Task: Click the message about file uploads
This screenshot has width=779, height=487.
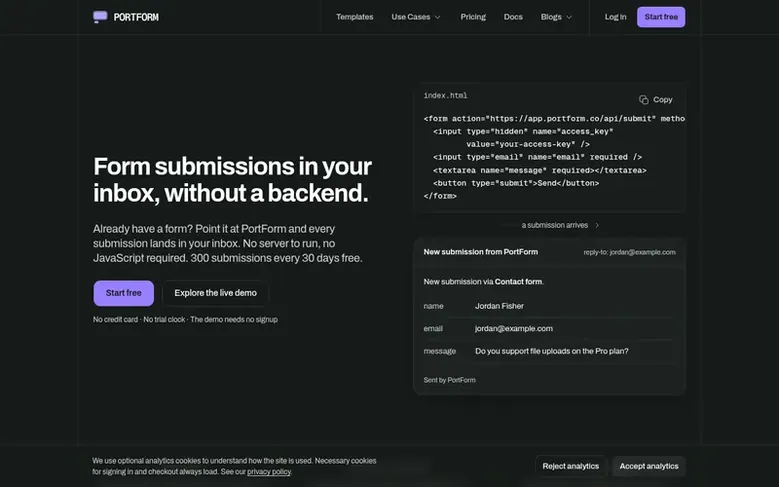Action: (551, 351)
